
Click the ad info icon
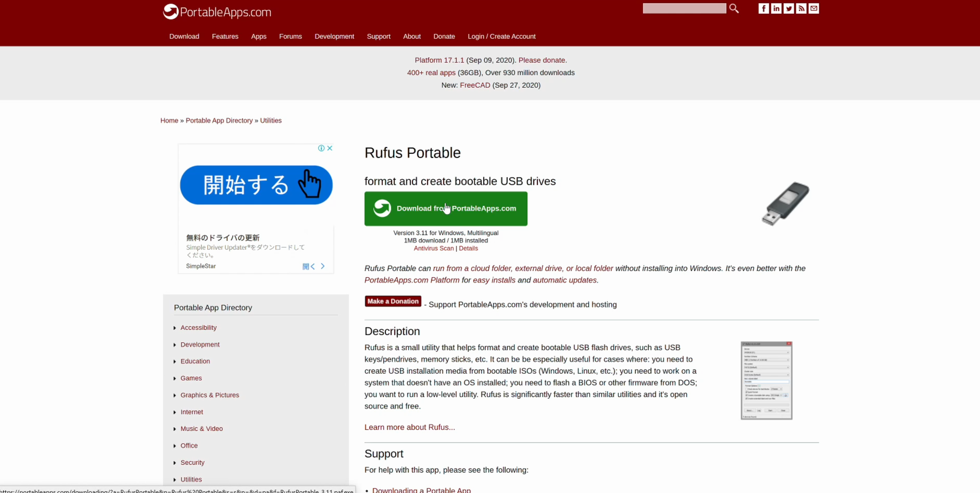[321, 148]
